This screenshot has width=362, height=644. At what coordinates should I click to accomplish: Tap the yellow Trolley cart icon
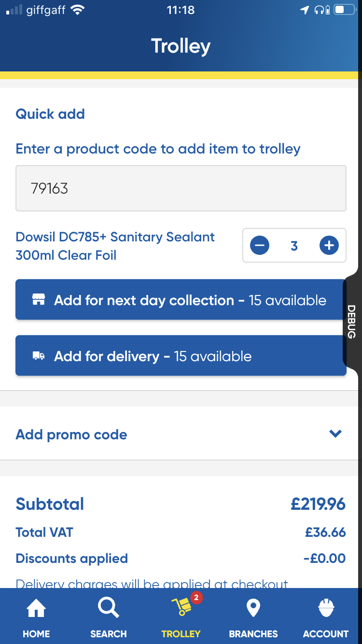pyautogui.click(x=181, y=607)
